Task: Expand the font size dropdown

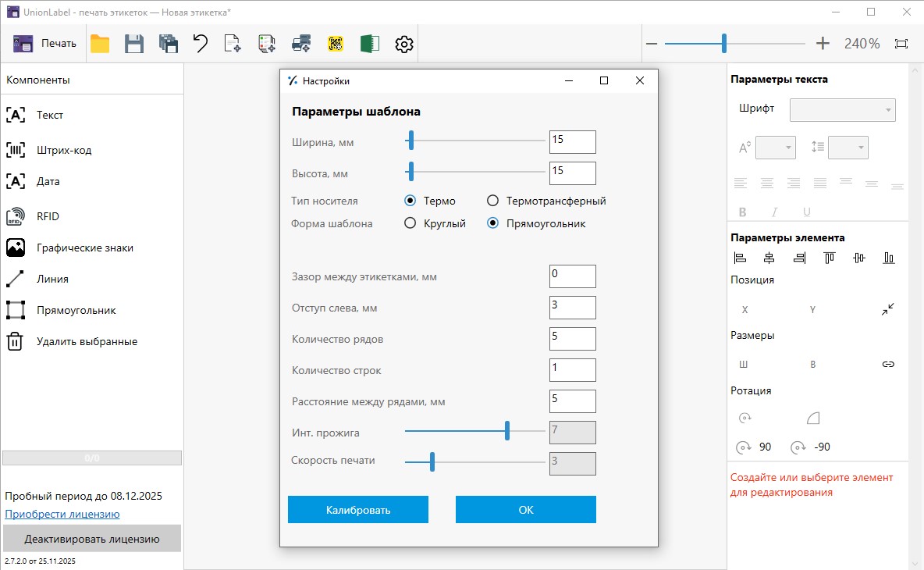Action: tap(775, 147)
